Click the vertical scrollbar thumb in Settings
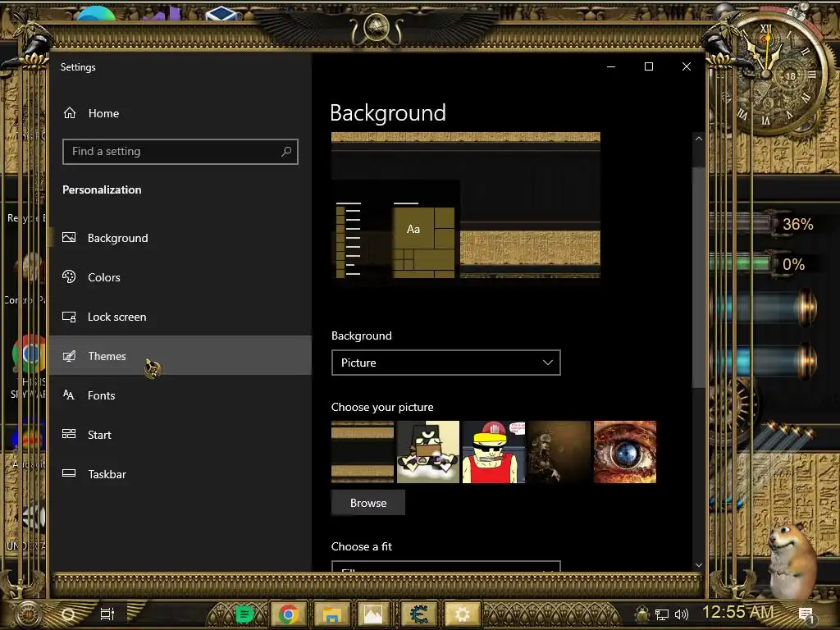 (699, 277)
